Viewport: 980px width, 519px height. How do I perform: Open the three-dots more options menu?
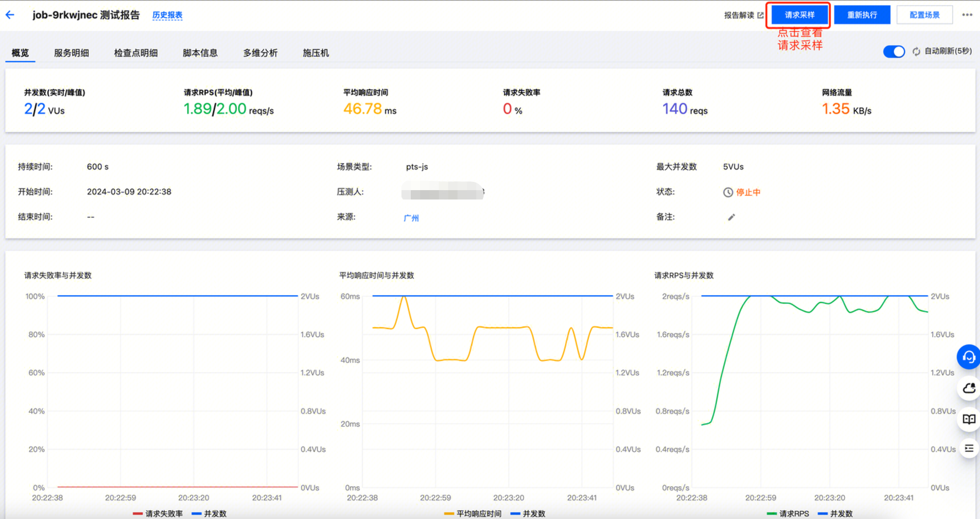click(x=966, y=15)
